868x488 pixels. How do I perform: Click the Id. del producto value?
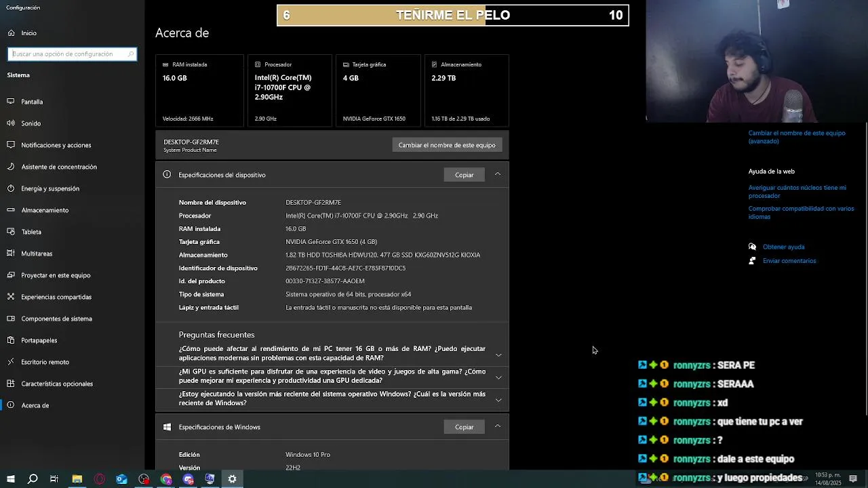(x=325, y=281)
